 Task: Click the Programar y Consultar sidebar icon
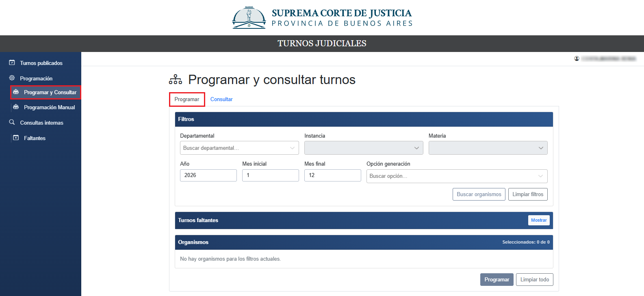point(16,92)
